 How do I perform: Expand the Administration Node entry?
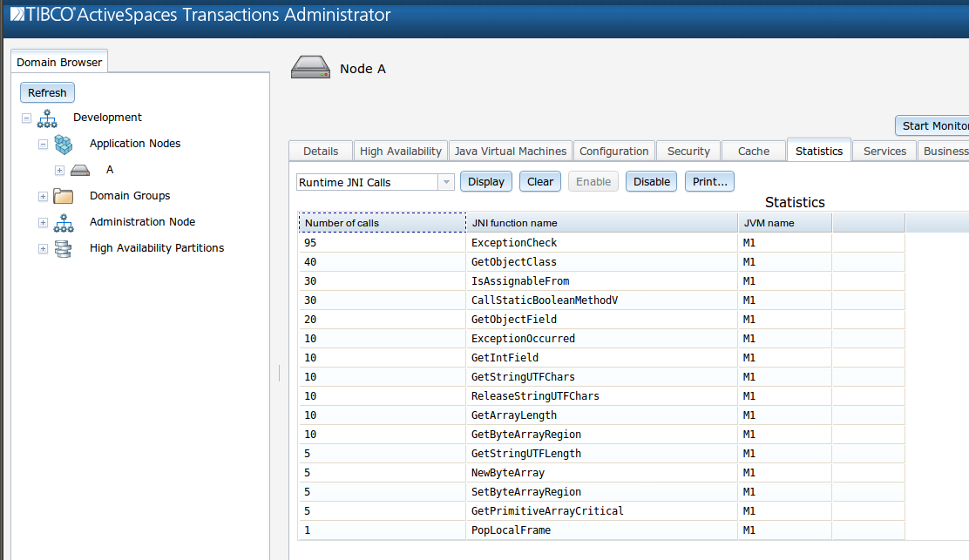click(43, 223)
